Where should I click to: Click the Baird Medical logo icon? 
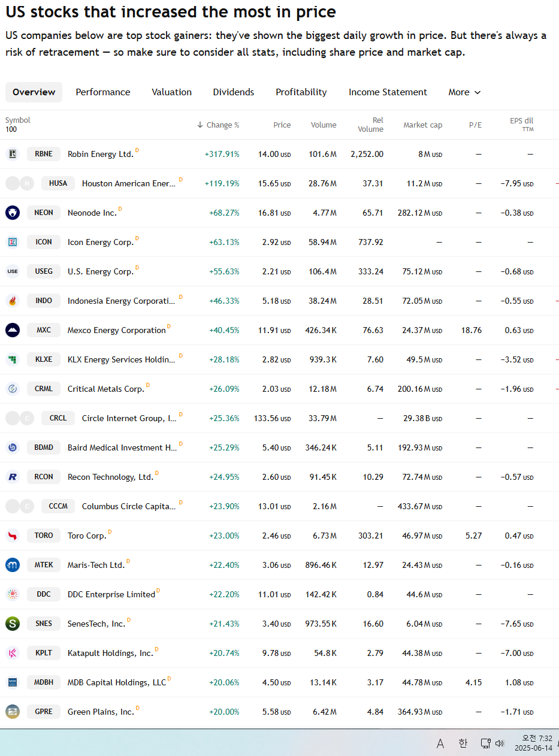[x=13, y=447]
